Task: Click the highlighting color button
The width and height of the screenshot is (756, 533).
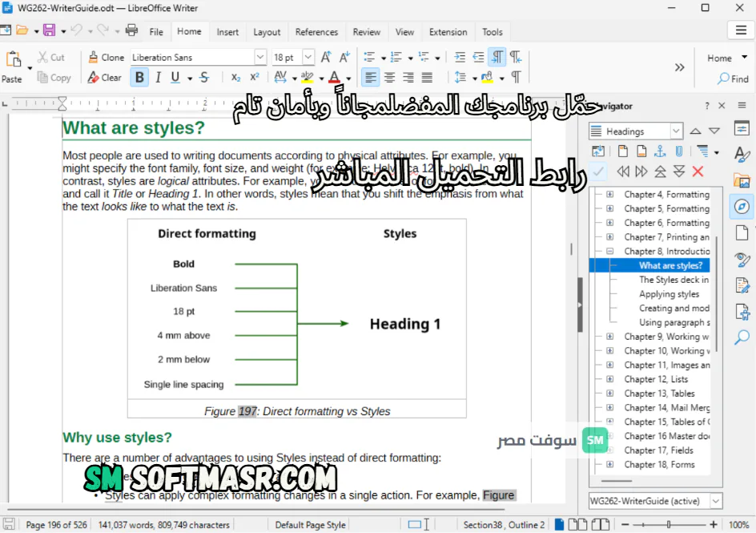Action: coord(307,77)
